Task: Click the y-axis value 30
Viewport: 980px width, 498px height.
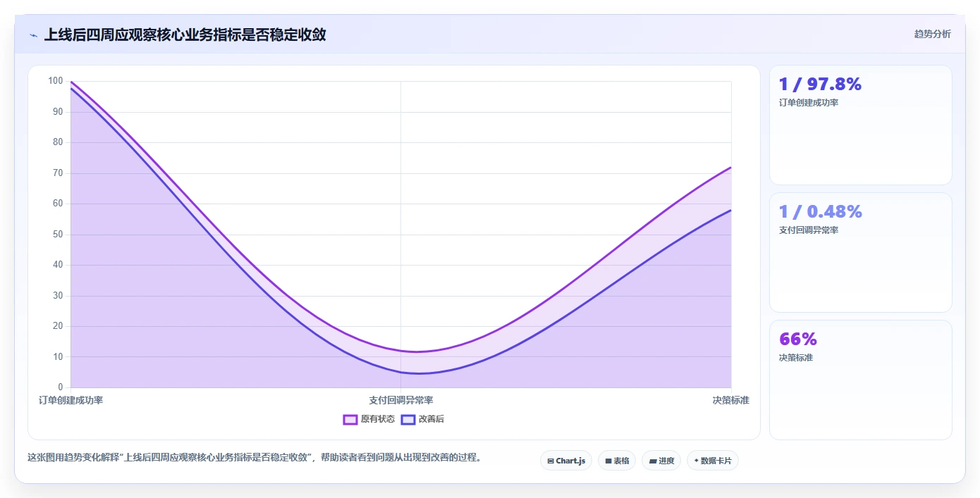Action: (x=58, y=296)
